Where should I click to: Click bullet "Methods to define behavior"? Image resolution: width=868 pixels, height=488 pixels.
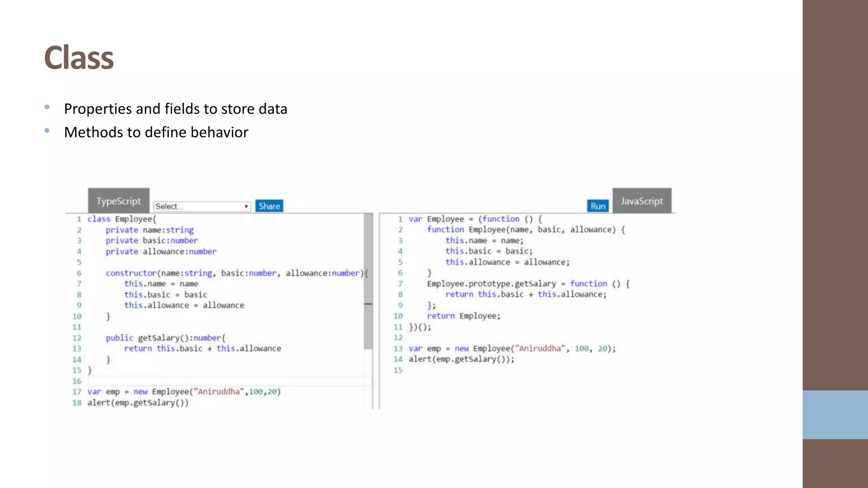pyautogui.click(x=156, y=132)
